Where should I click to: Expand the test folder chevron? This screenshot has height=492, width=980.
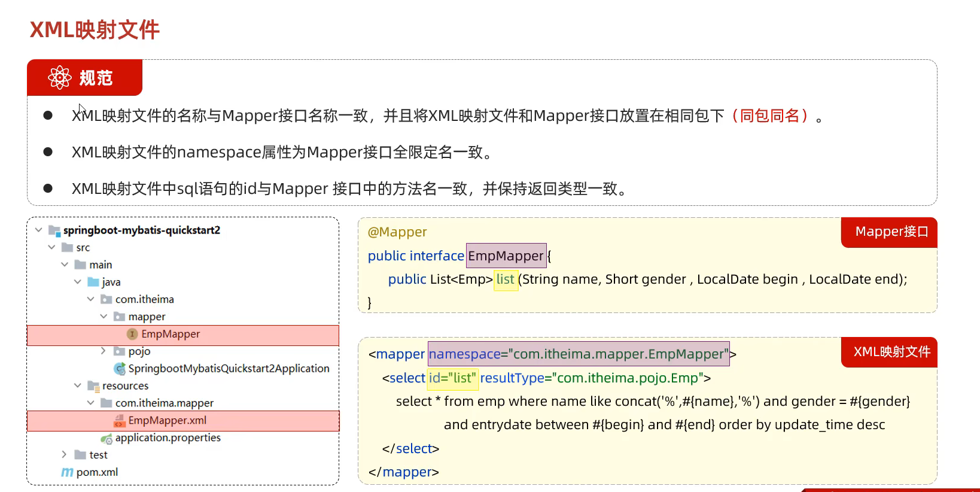tap(64, 455)
